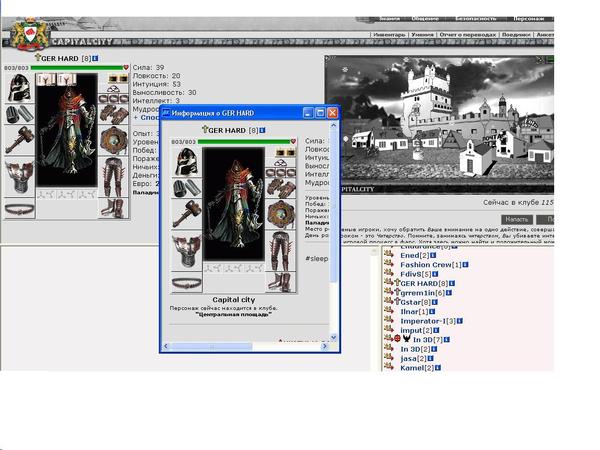Click leggings in the GER HARD info window

point(281,251)
